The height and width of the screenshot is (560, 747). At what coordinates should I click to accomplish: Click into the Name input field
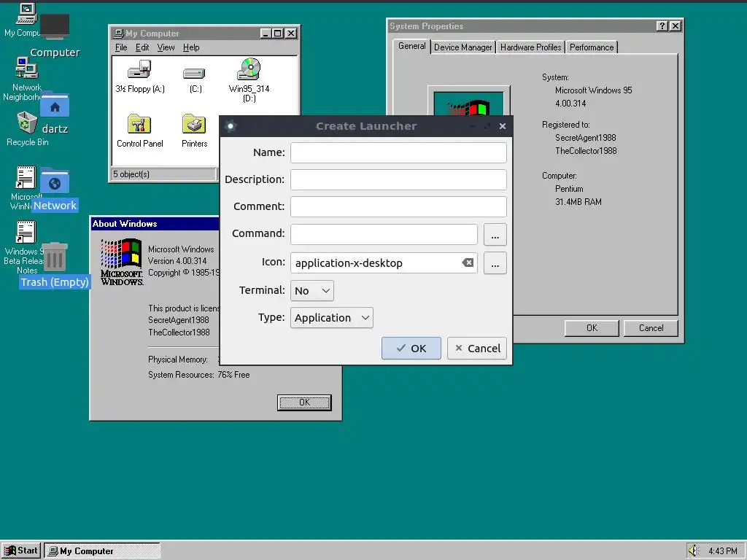coord(398,152)
